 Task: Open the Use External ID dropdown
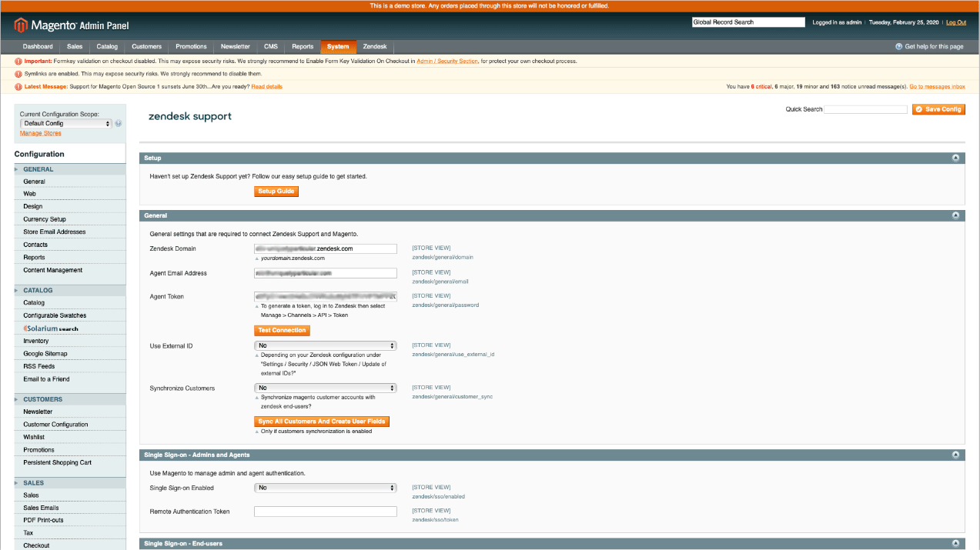(326, 345)
